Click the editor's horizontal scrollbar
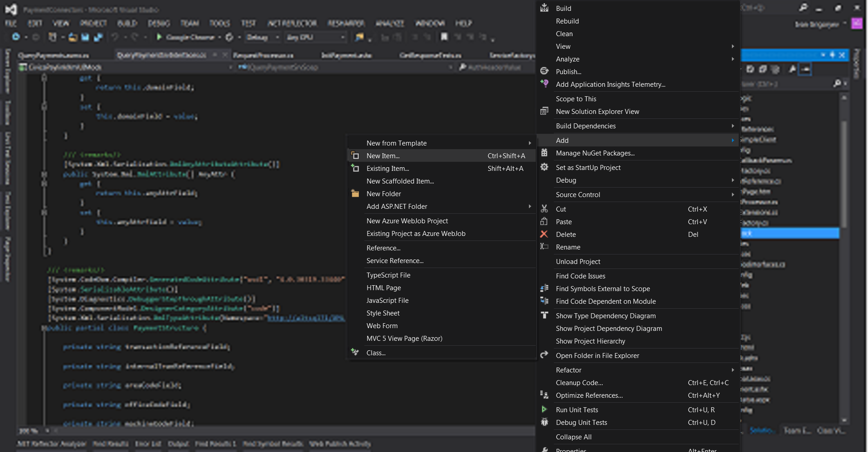This screenshot has width=868, height=452. tap(271, 431)
